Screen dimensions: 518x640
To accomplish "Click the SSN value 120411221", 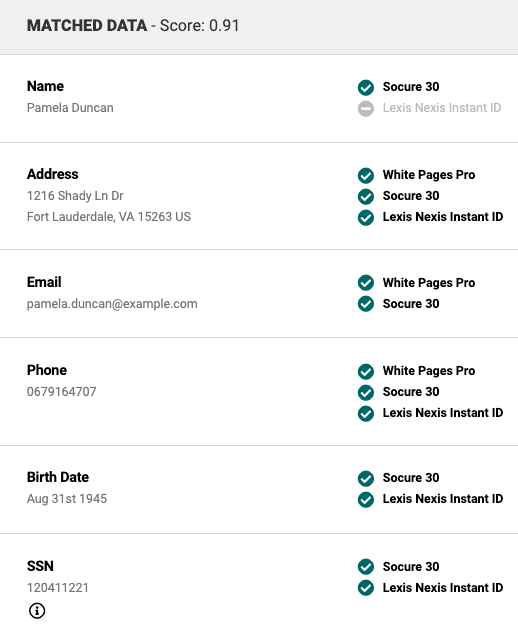I will (x=58, y=587).
